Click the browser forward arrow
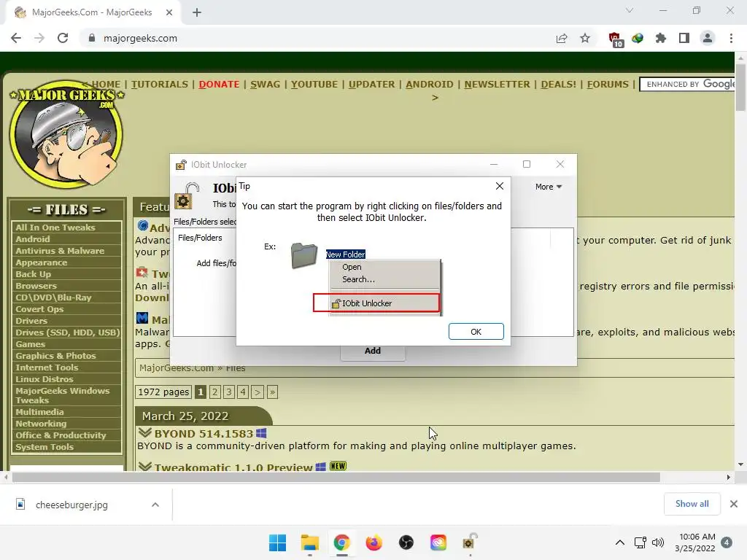This screenshot has height=560, width=747. [39, 38]
